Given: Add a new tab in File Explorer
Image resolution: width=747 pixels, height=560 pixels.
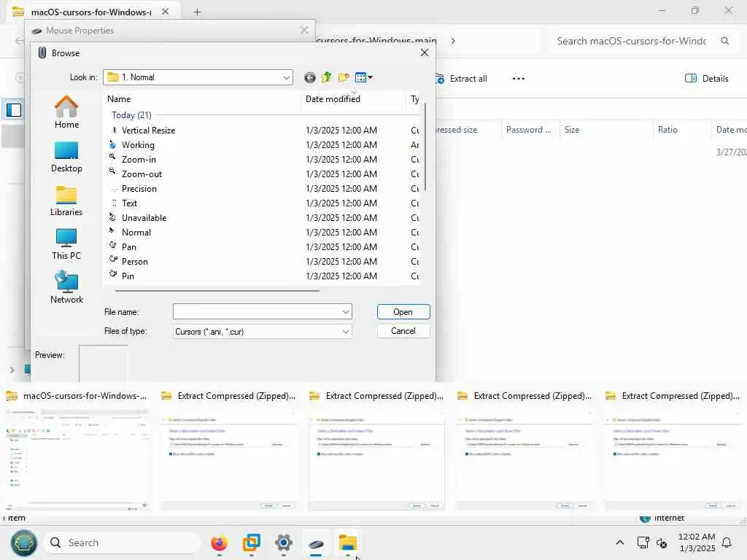Looking at the screenshot, I should [x=197, y=12].
